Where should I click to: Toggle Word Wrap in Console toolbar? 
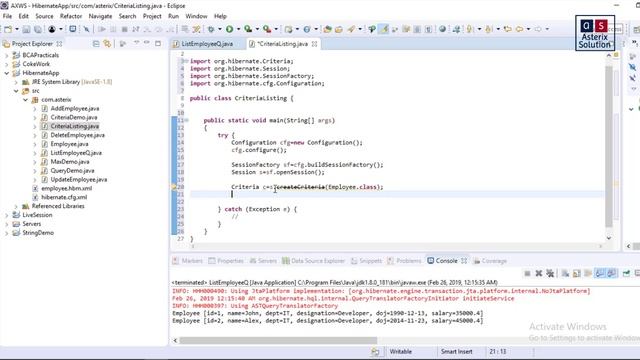tap(588, 273)
